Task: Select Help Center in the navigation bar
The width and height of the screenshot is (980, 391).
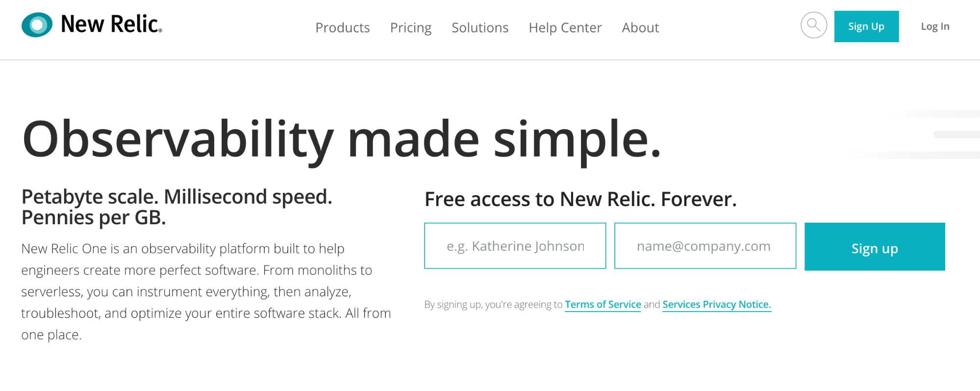Action: coord(565,27)
